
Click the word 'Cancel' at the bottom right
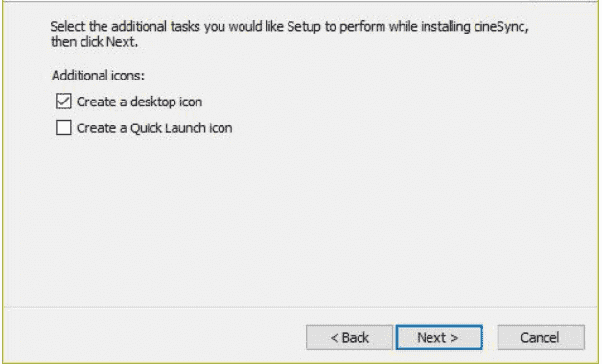pyautogui.click(x=540, y=337)
